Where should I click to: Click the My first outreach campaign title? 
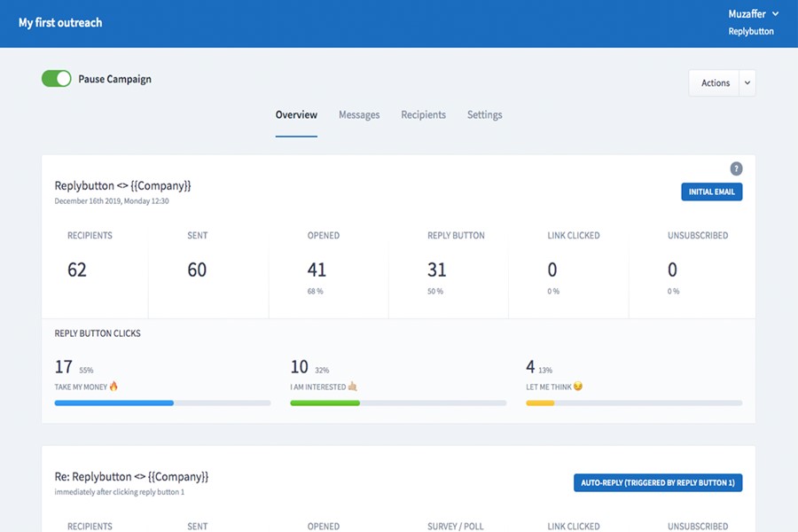point(60,23)
